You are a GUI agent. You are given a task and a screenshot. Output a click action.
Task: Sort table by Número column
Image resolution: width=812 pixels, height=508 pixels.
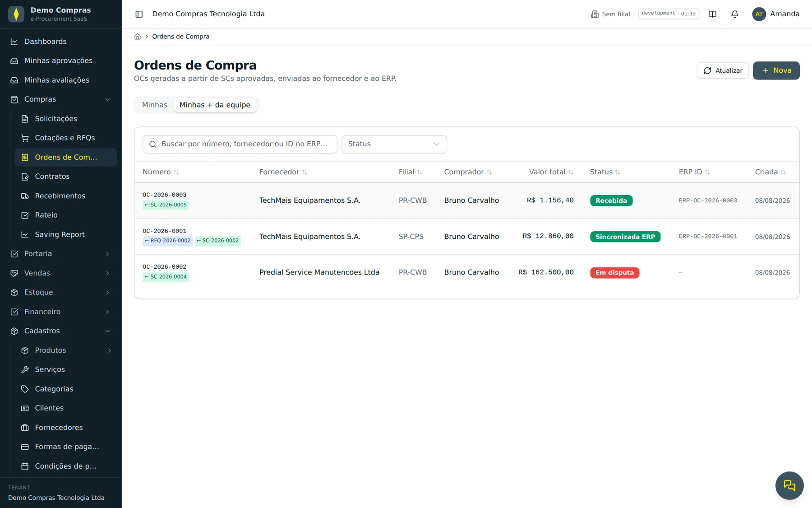tap(161, 172)
